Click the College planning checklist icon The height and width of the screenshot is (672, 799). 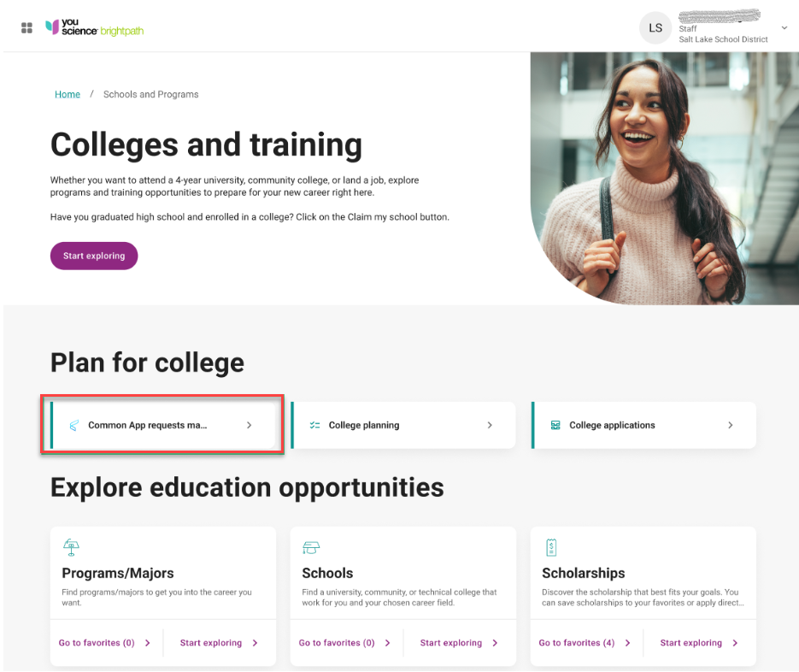(317, 424)
